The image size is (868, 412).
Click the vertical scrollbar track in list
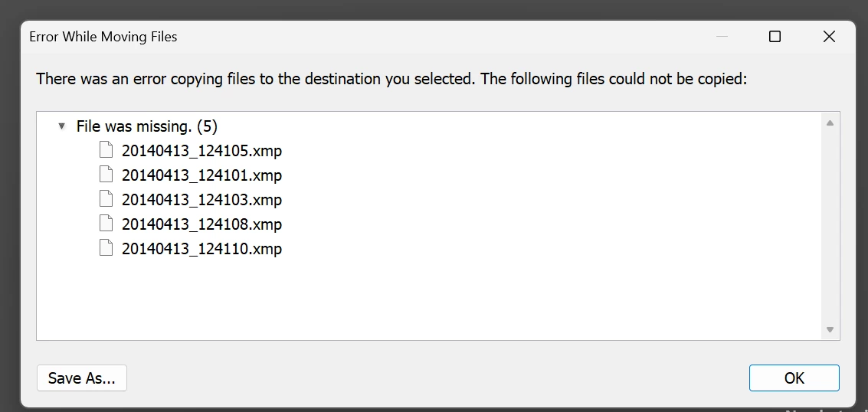click(830, 226)
